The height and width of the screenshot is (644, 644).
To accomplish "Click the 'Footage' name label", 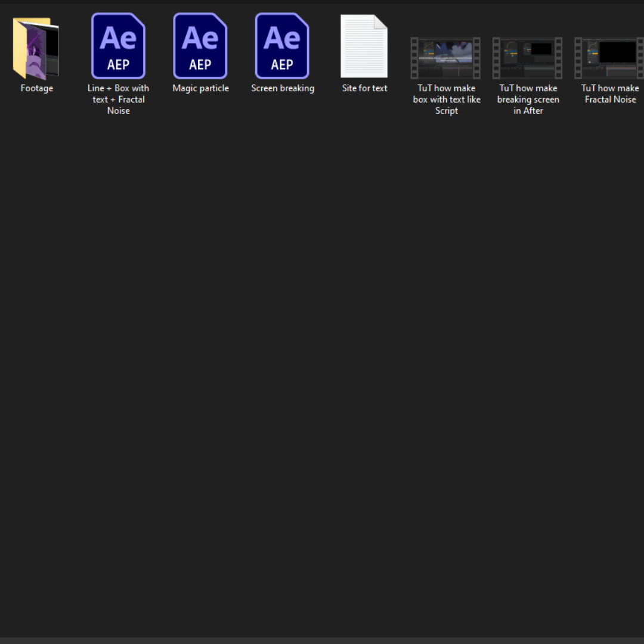I will pos(37,88).
